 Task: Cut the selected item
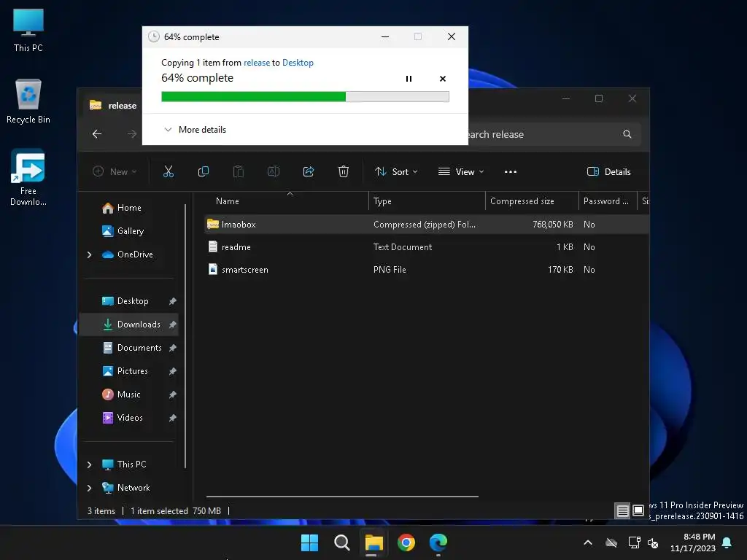tap(169, 172)
